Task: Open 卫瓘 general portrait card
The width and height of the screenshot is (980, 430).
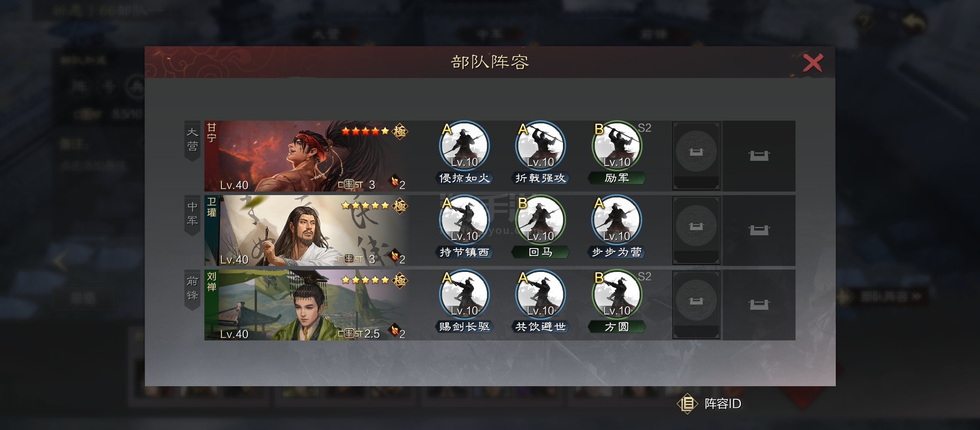Action: click(x=307, y=231)
